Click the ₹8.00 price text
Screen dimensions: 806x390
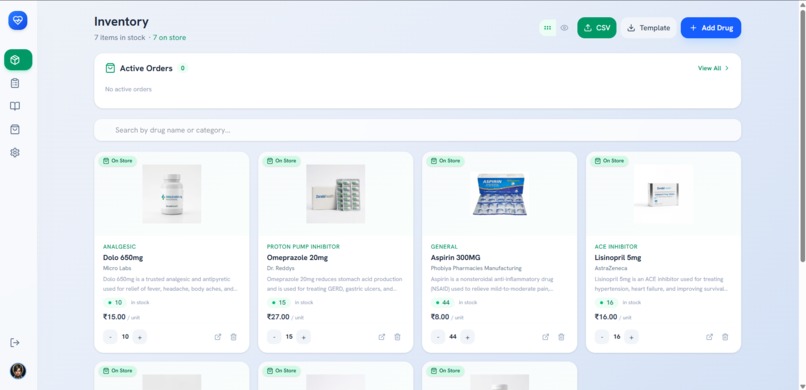(440, 317)
